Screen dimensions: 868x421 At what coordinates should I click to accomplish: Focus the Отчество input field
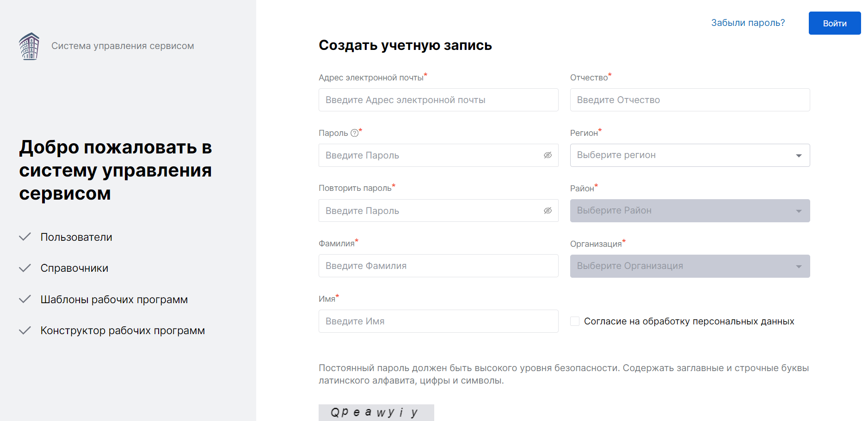pyautogui.click(x=690, y=100)
